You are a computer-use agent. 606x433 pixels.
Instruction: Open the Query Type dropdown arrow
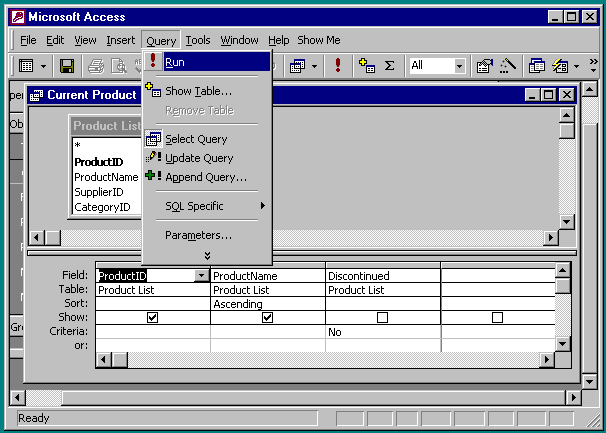tap(314, 66)
